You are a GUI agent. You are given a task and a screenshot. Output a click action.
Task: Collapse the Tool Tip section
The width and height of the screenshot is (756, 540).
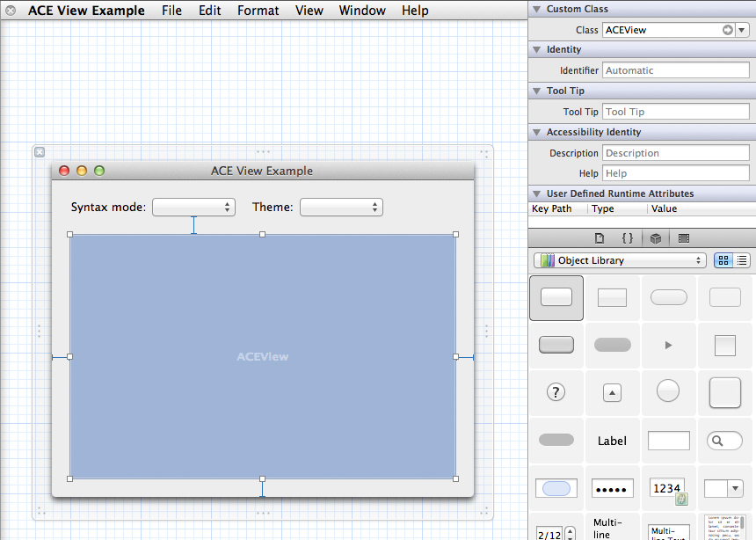536,91
